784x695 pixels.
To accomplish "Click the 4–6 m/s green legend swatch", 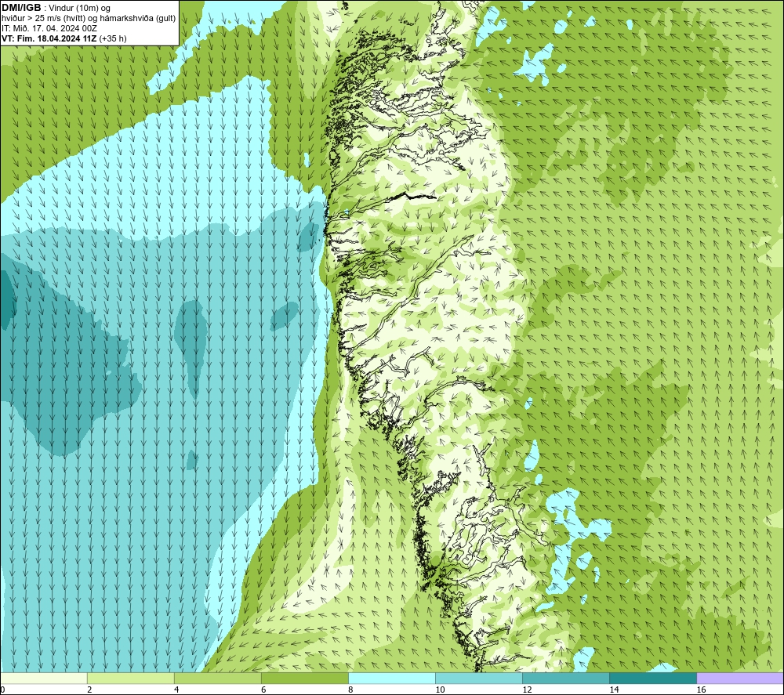I will pyautogui.click(x=217, y=678).
